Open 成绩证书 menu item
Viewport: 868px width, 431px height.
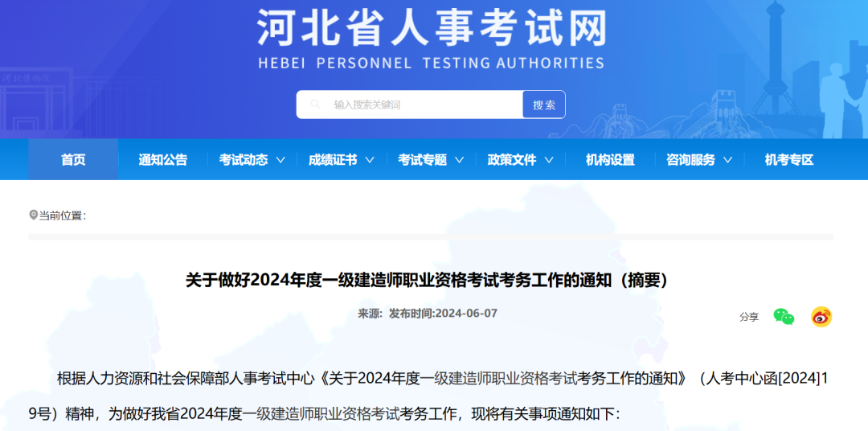click(x=333, y=160)
